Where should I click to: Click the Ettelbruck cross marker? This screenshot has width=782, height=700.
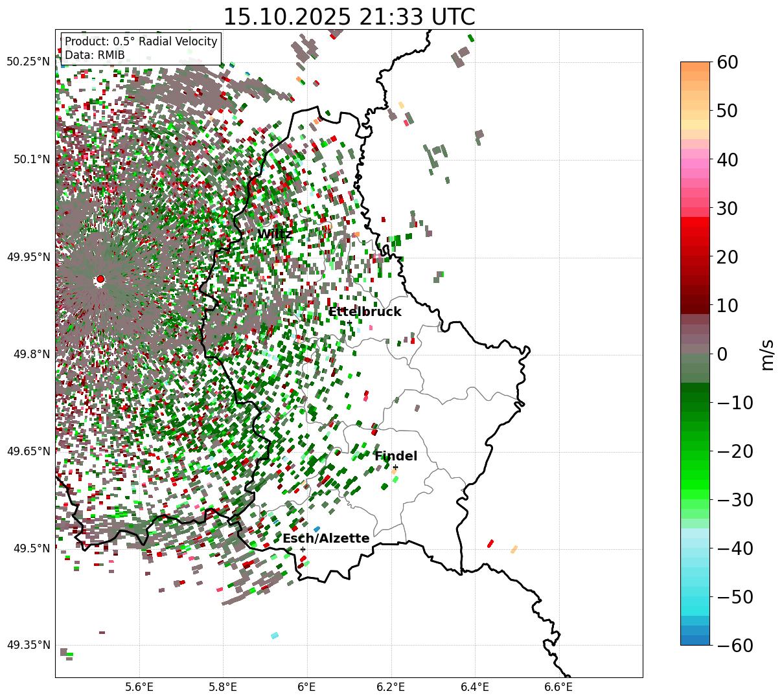[349, 322]
